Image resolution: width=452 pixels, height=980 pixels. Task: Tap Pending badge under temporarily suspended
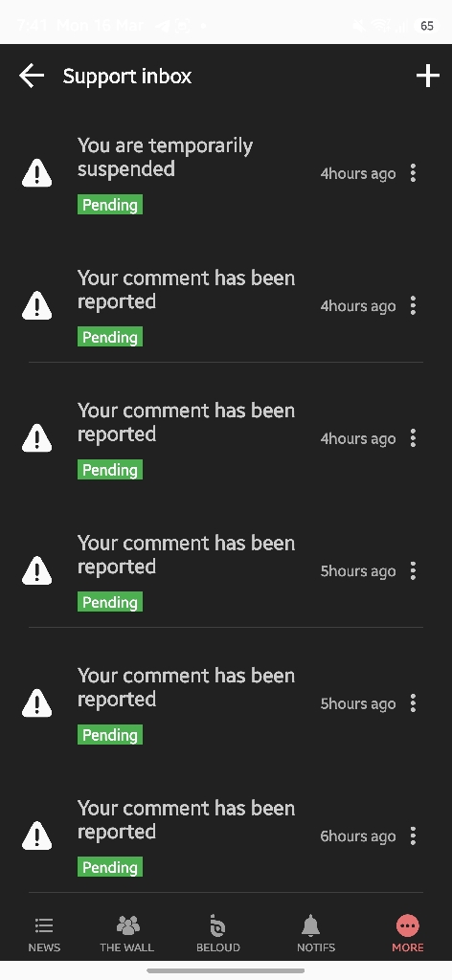(x=110, y=205)
